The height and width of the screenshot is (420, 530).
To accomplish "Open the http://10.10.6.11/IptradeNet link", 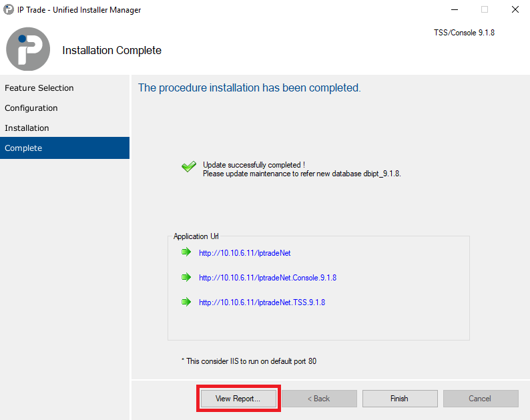I will click(245, 253).
